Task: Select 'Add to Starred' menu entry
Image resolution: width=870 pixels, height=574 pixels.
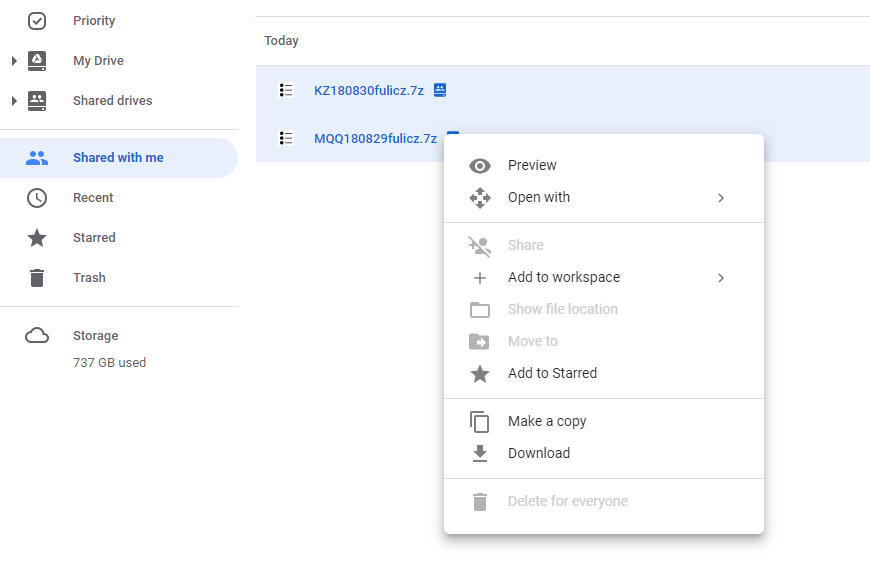Action: point(552,373)
